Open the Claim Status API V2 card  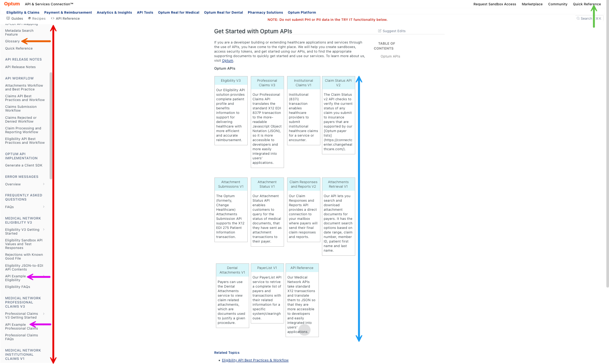coord(339,115)
